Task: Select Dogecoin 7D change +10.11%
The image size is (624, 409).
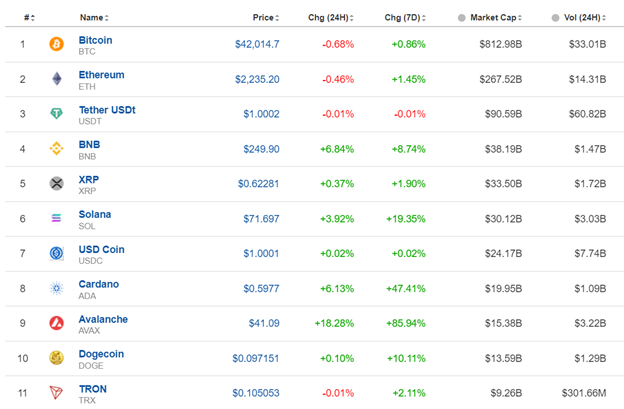Action: point(406,358)
